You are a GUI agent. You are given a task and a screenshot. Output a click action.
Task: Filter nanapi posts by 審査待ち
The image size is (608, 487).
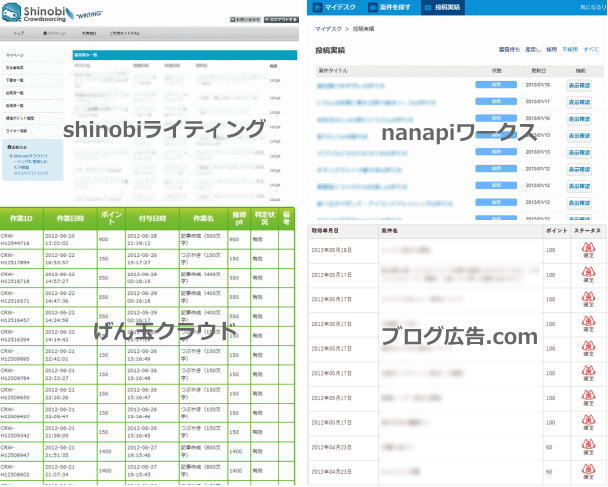(509, 50)
